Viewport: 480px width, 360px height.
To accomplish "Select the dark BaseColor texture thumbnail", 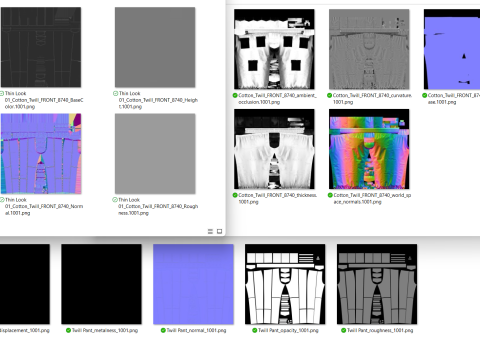I will click(41, 47).
